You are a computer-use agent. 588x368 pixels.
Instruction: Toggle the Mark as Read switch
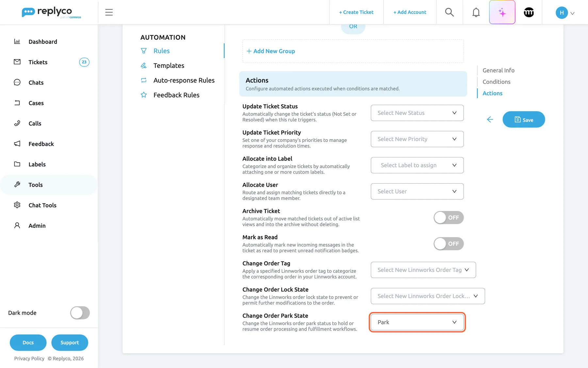tap(449, 244)
